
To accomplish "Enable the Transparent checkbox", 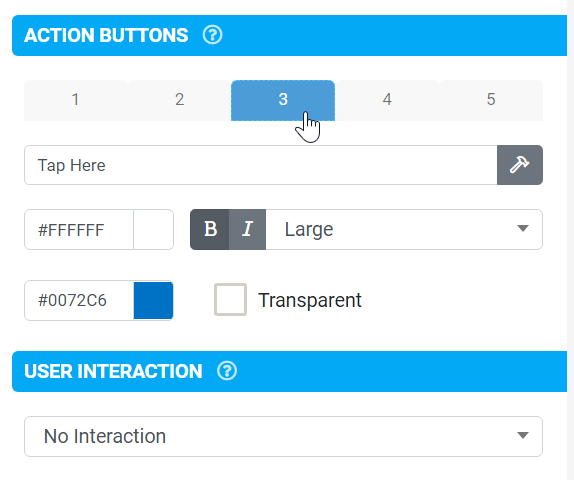I will [x=230, y=299].
